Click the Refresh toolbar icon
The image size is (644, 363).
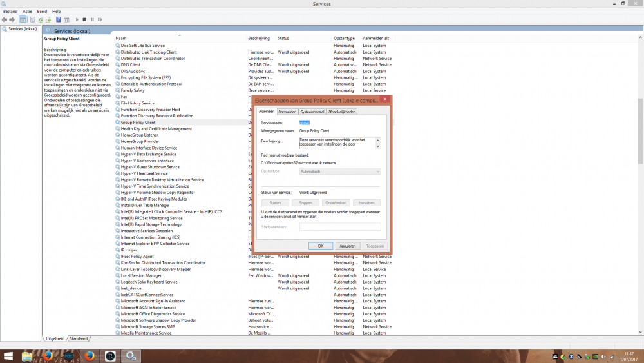pos(41,20)
